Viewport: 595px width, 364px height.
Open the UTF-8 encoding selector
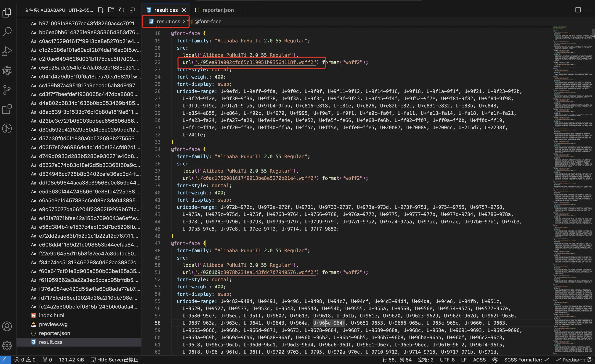click(447, 360)
